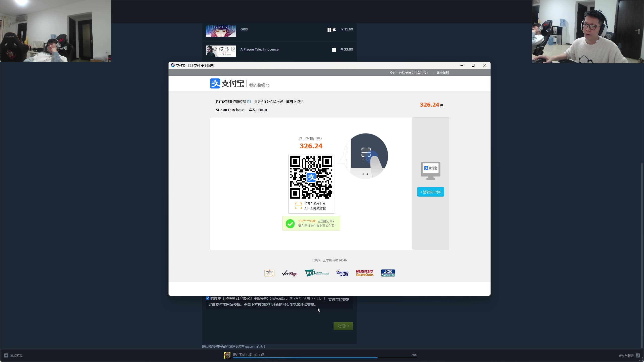Image resolution: width=644 pixels, height=362 pixels.
Task: Click the Alipay QR code for payment
Action: [311, 177]
